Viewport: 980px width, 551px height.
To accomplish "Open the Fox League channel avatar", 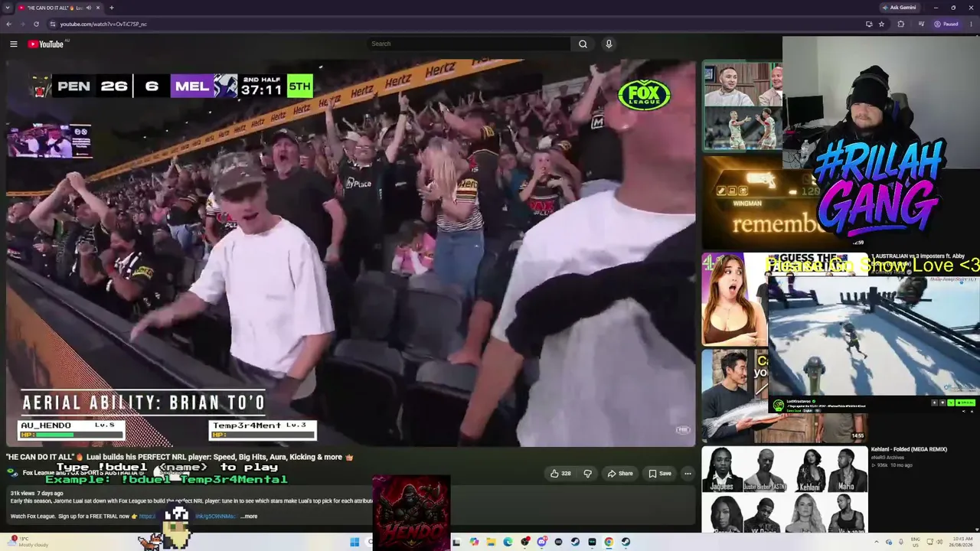I will 12,473.
